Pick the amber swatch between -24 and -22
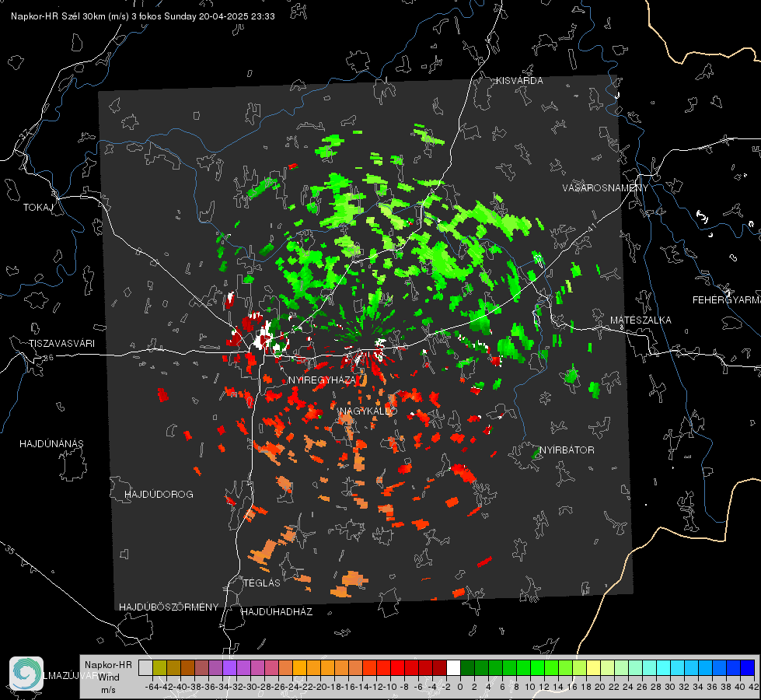The height and width of the screenshot is (700, 761). pos(300,667)
